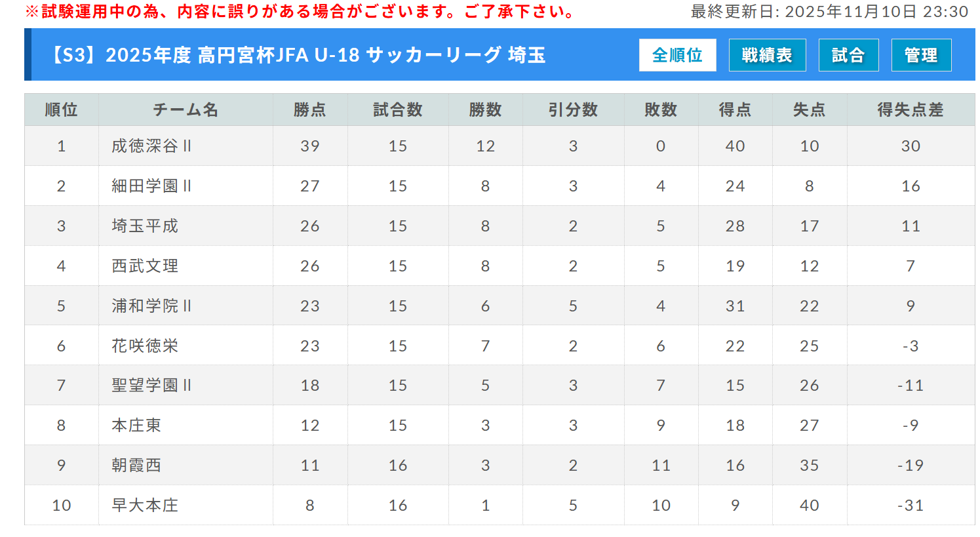Switch to the 戦績表 tab
Screen dimensions: 980x537
coord(767,55)
